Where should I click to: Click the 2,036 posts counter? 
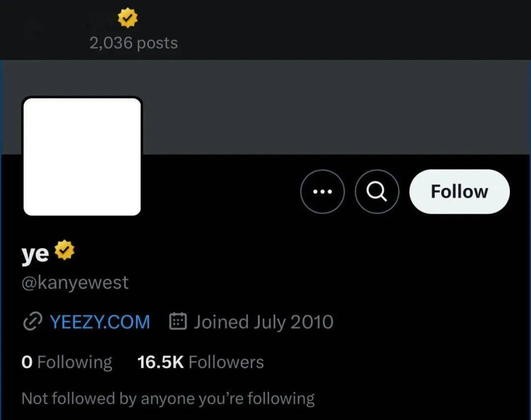133,43
